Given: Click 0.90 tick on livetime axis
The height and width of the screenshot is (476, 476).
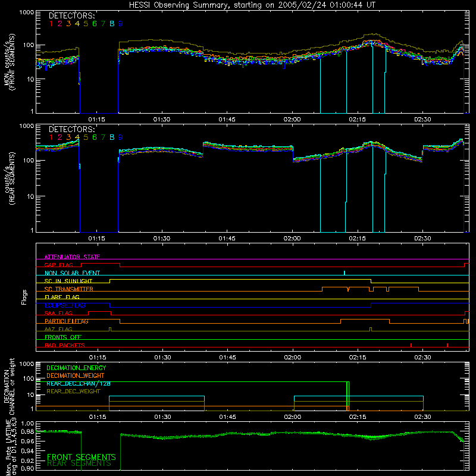Looking at the screenshot, I should tap(28, 468).
